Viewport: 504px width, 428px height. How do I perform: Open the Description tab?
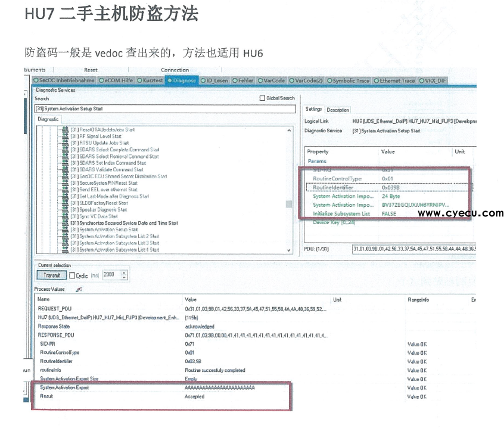[x=338, y=110]
